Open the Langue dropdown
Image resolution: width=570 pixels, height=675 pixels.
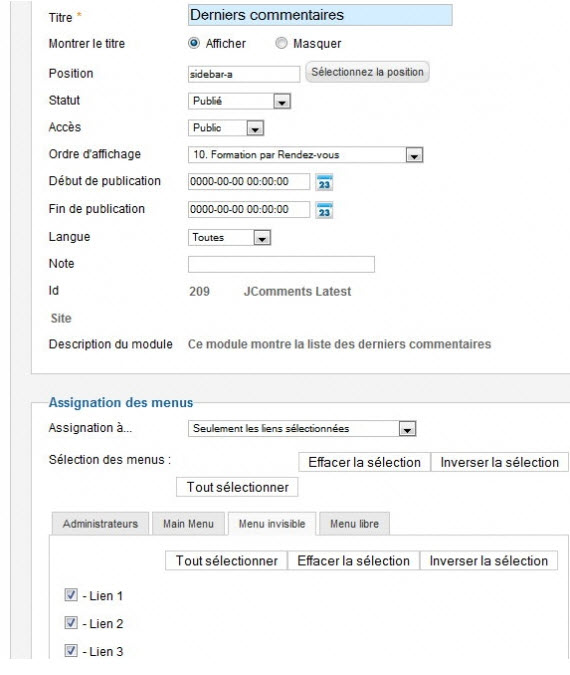click(x=229, y=238)
